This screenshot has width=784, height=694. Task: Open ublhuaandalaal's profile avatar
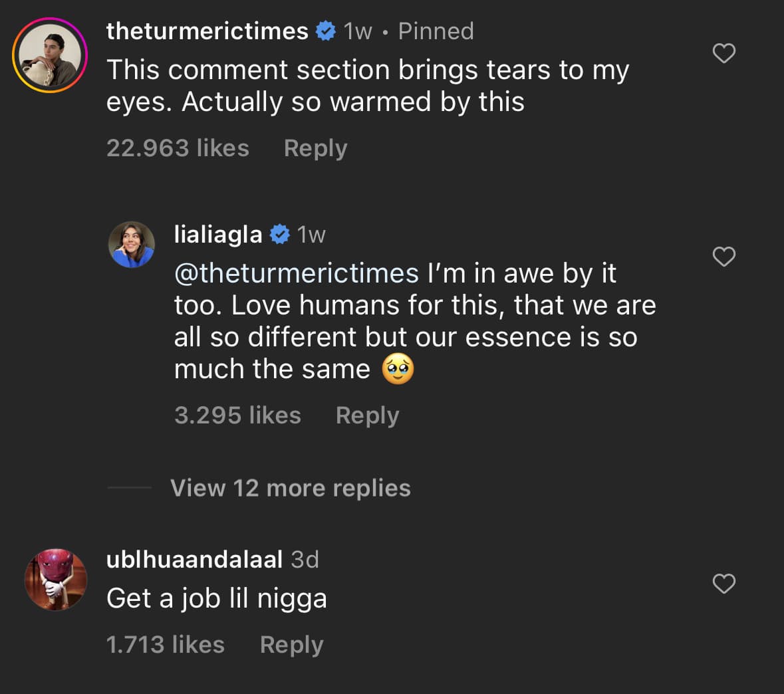[x=55, y=580]
